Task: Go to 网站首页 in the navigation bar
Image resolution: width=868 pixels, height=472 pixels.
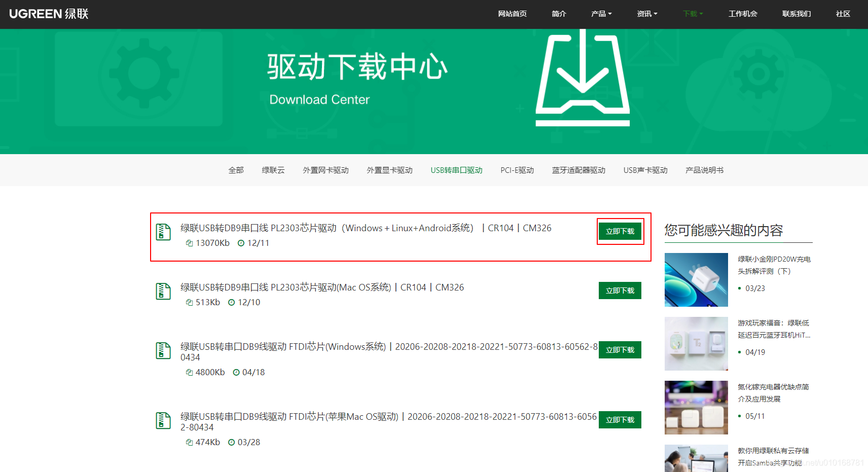Action: (512, 14)
